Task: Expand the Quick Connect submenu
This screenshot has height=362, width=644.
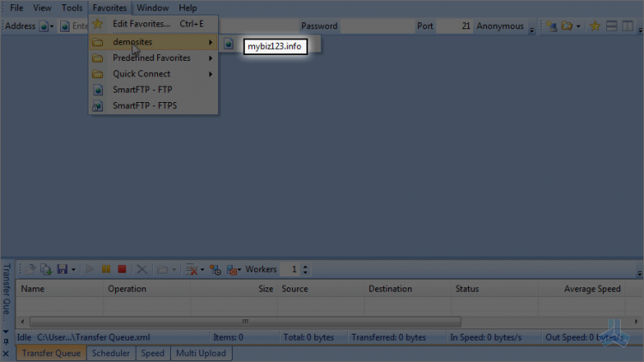Action: (153, 74)
